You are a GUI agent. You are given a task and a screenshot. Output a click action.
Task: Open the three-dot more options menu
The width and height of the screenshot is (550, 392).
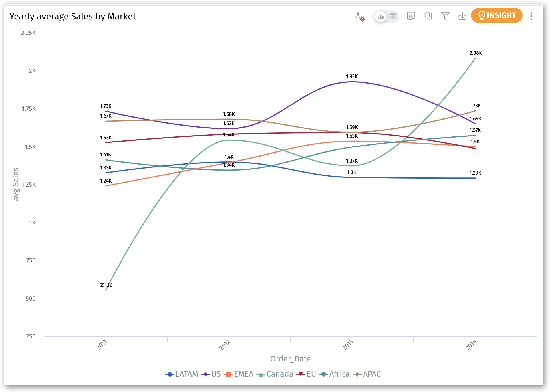(x=531, y=16)
